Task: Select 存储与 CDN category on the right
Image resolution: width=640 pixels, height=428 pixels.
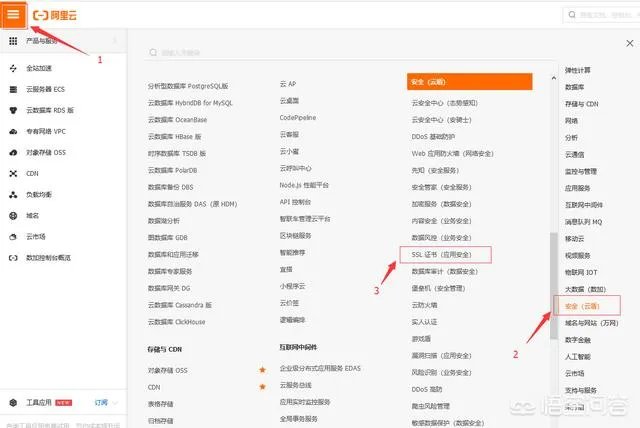Action: click(582, 104)
